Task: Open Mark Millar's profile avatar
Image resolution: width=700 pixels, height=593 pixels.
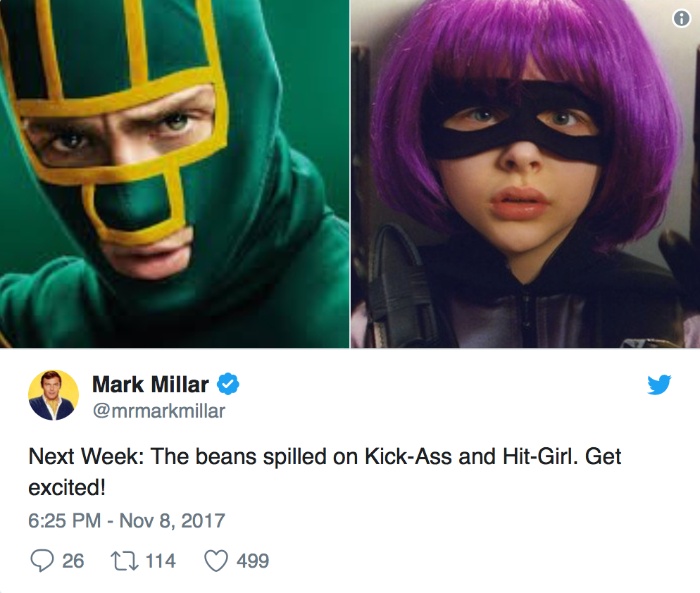Action: pos(54,395)
